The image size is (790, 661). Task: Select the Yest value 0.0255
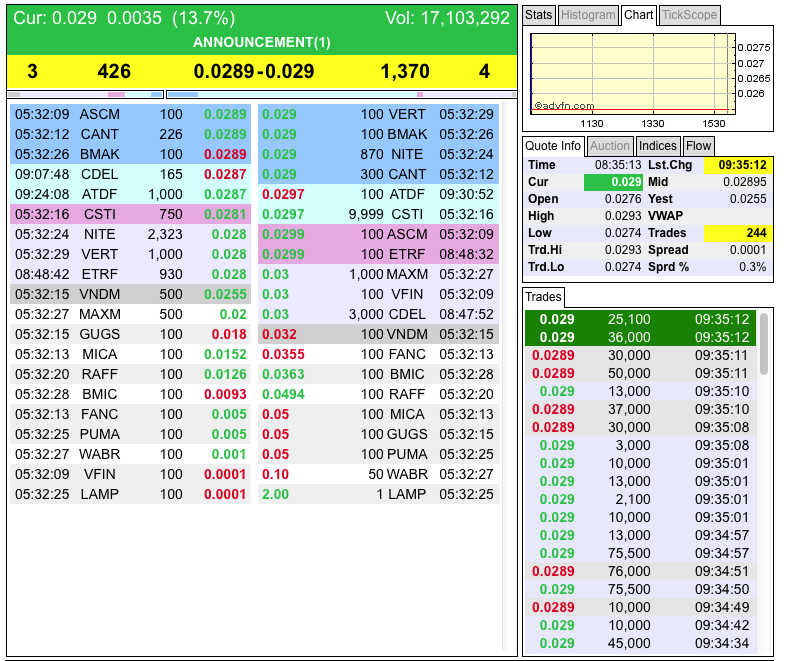748,199
